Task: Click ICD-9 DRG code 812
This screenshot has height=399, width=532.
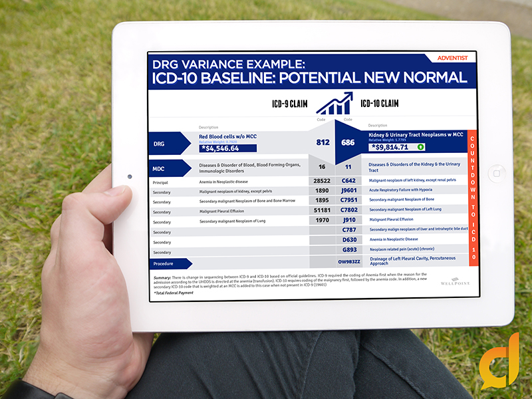Action: click(323, 142)
